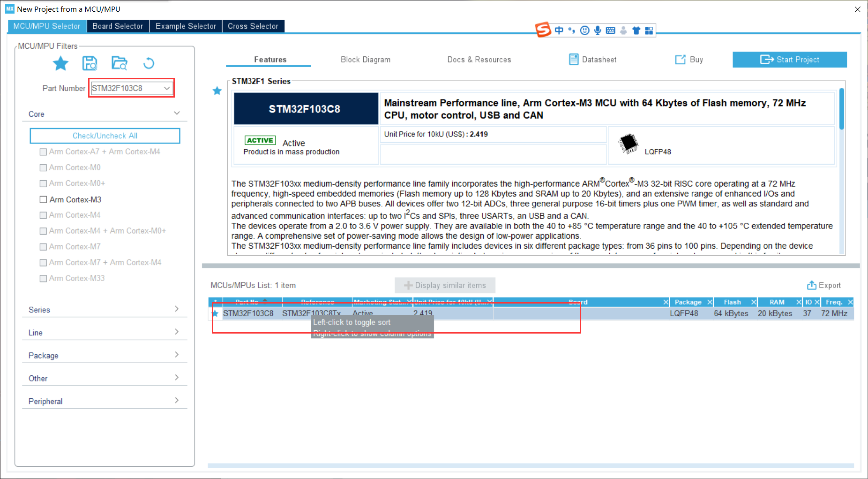868x479 pixels.
Task: Click the save search filter icon
Action: pos(90,63)
